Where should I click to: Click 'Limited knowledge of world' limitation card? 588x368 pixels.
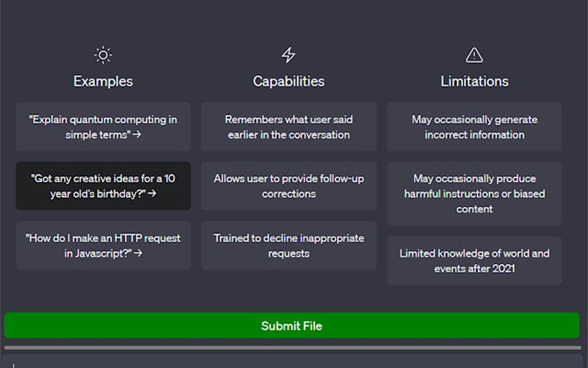(474, 260)
